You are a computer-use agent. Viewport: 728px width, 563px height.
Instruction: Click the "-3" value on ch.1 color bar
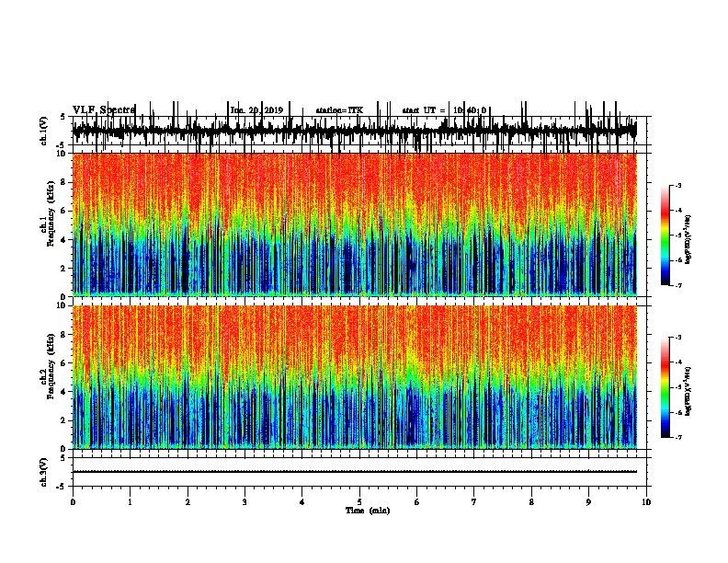tap(677, 185)
